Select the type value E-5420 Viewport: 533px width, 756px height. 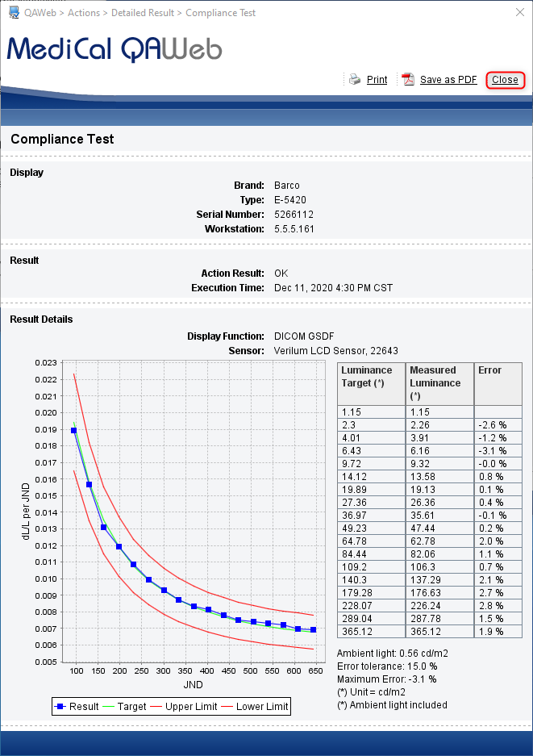(x=290, y=200)
